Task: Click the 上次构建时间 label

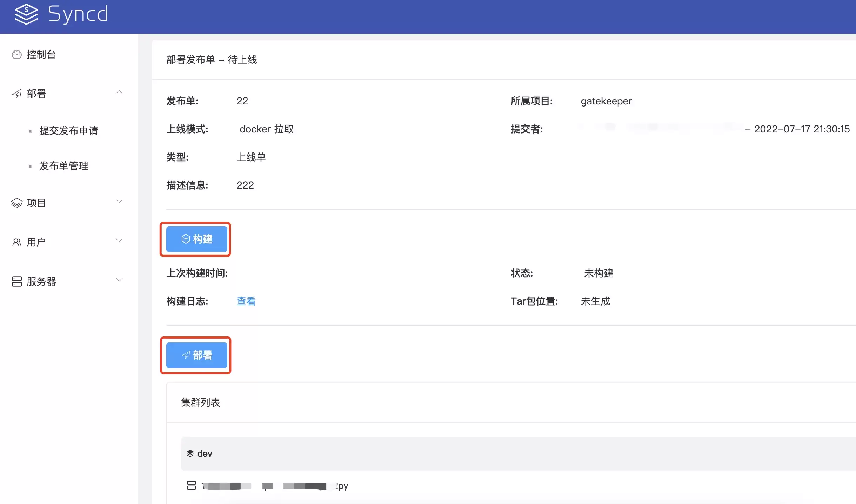Action: (x=197, y=273)
